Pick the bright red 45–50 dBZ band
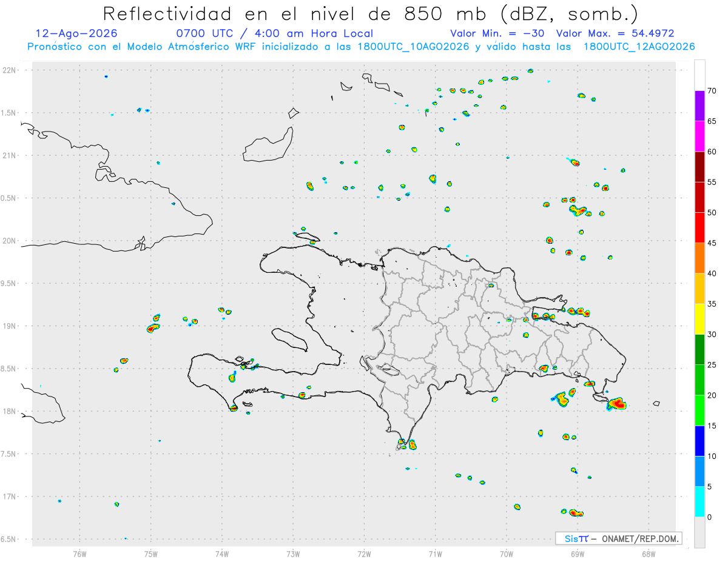Viewport: 728px width, 562px height. pos(699,227)
